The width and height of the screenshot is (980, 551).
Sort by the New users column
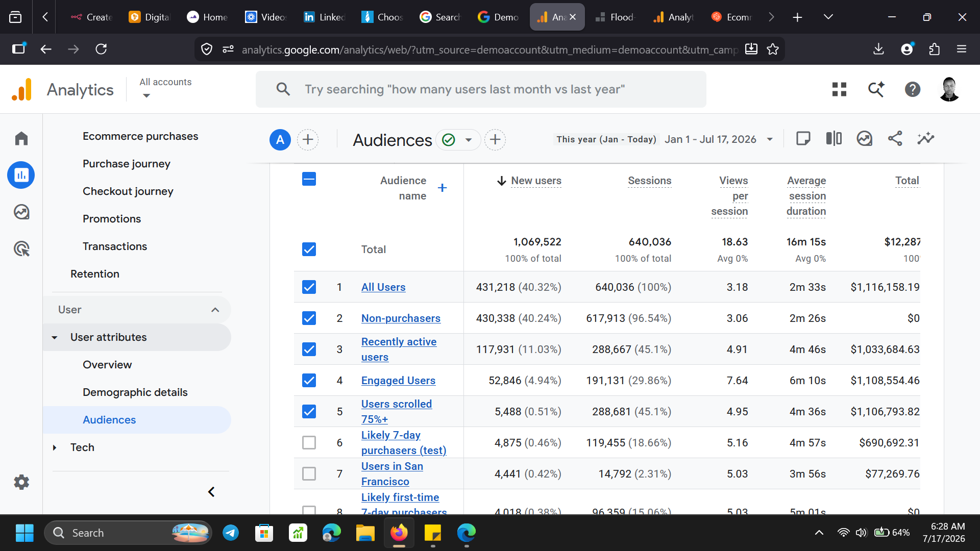(536, 181)
